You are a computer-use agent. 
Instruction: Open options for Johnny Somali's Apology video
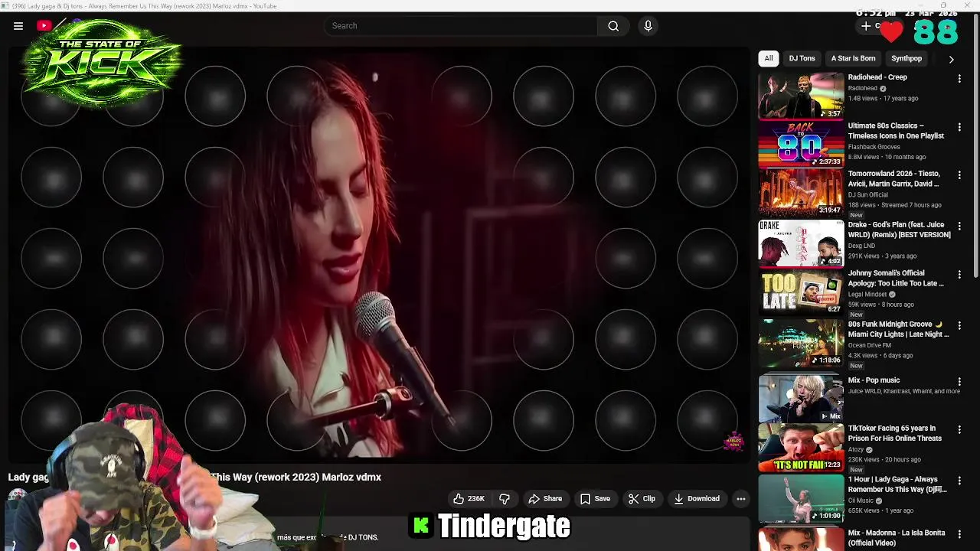pyautogui.click(x=959, y=275)
